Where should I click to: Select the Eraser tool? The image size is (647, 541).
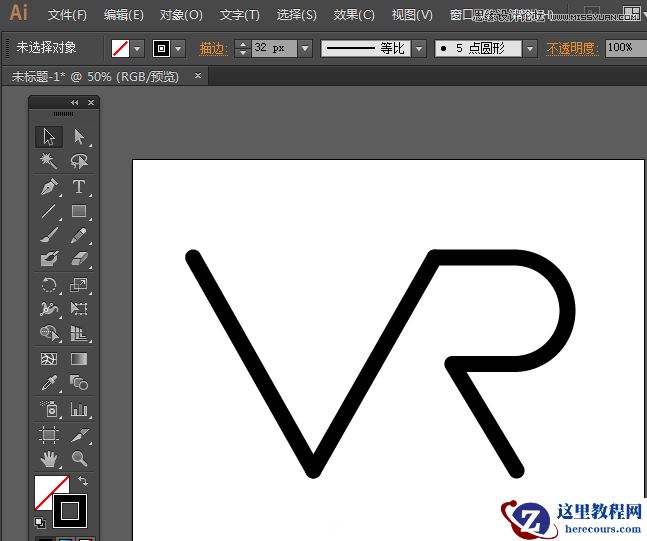pos(79,259)
